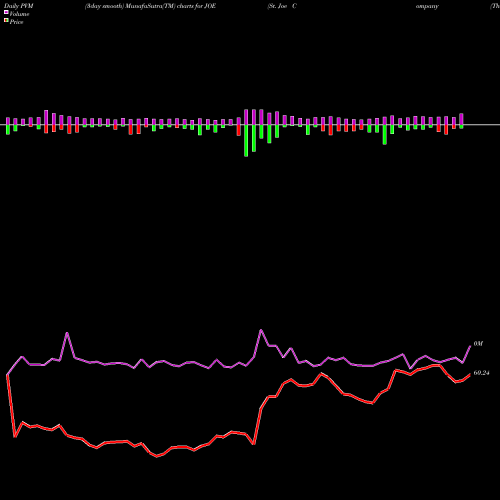Viewport: 500px width, 500px height.
Task: Click the 69.24 price value label
Action: coord(481,373)
